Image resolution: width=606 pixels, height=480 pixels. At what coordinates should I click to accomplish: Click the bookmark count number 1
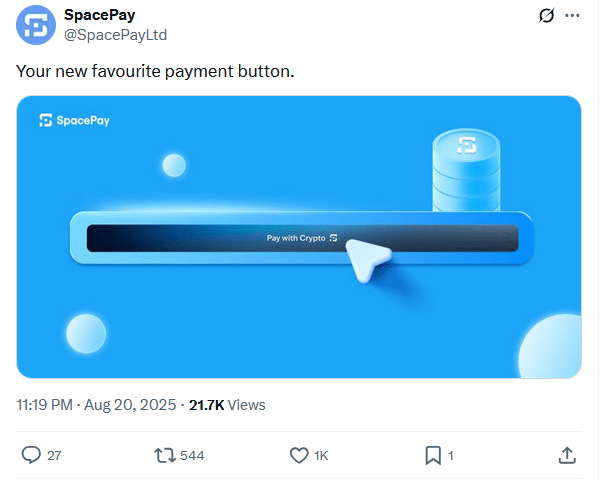pos(450,456)
